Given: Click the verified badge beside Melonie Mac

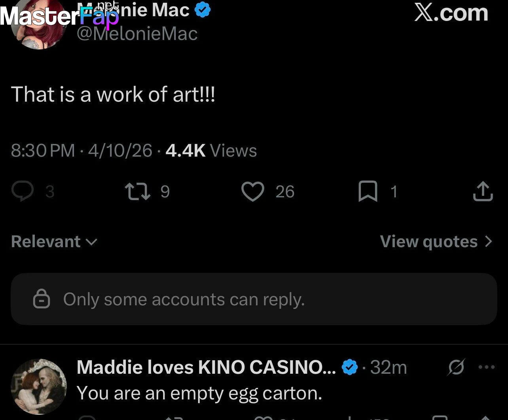Looking at the screenshot, I should (203, 10).
